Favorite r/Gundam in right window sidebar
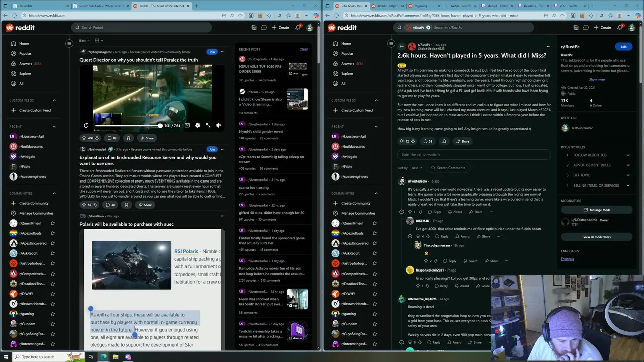The height and width of the screenshot is (362, 644). (374, 324)
